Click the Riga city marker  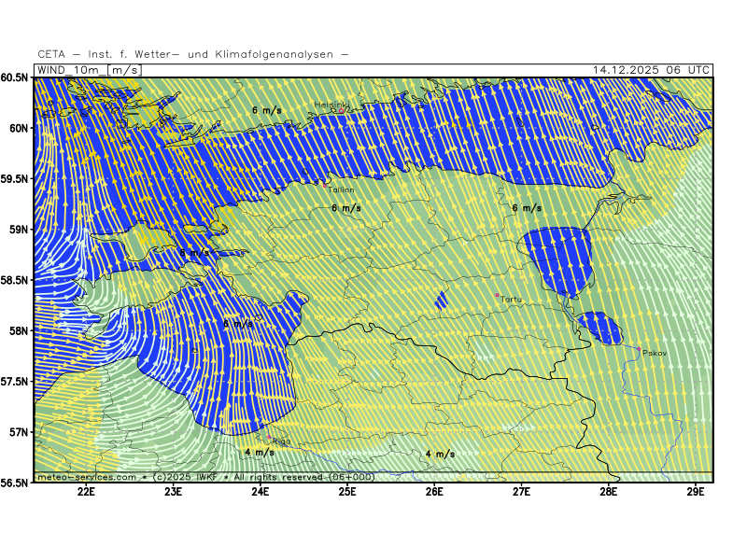tap(269, 439)
